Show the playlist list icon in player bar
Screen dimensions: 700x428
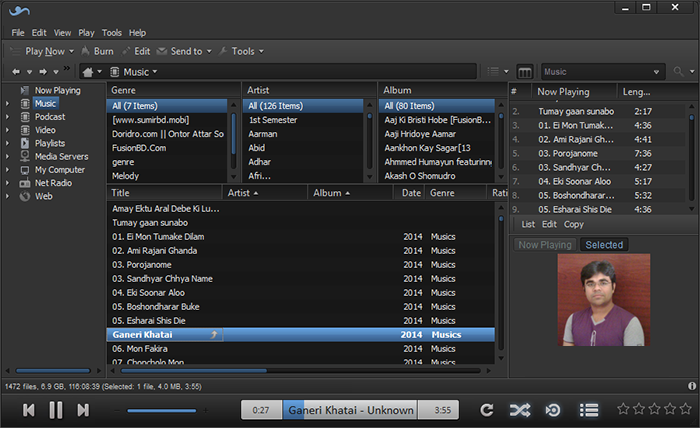[x=589, y=410]
